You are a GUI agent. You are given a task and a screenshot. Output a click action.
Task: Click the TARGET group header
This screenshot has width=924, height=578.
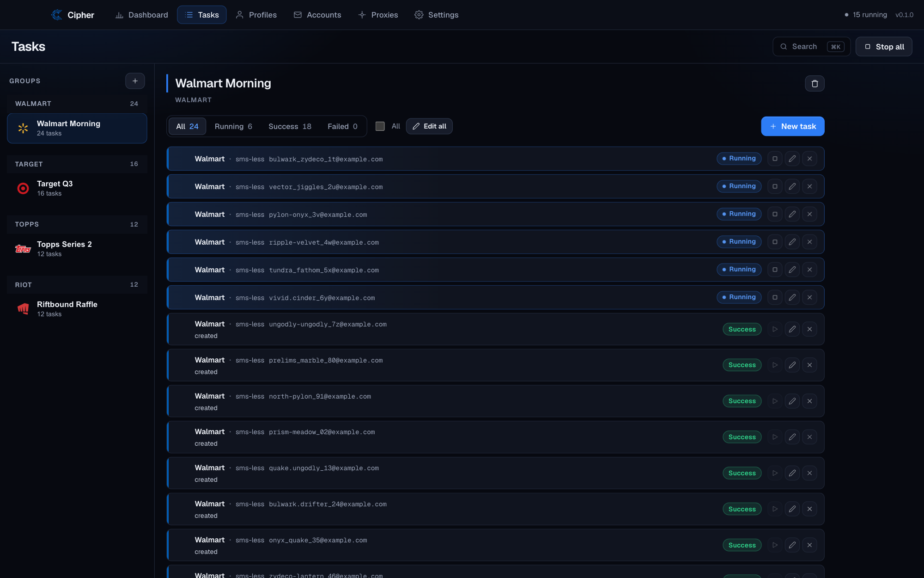click(x=77, y=164)
